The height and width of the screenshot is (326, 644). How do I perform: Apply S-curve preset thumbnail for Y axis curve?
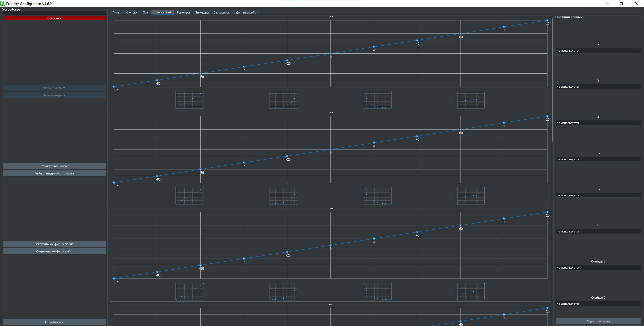pos(471,196)
